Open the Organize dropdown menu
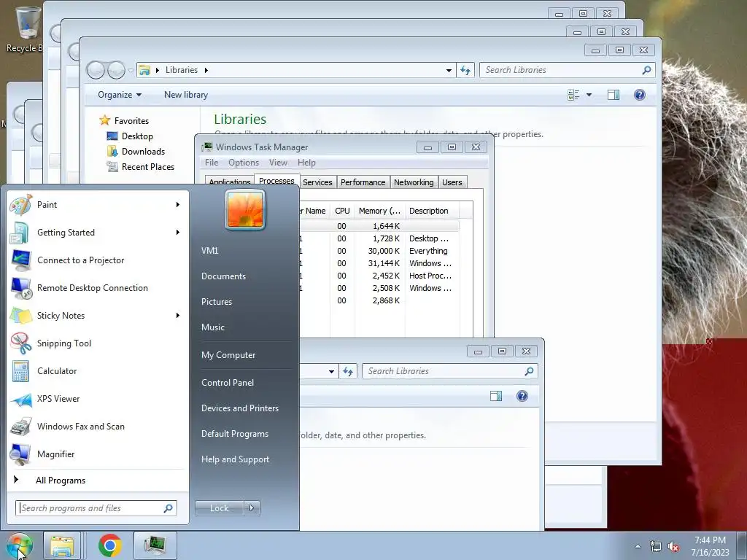747x560 pixels. [x=120, y=95]
